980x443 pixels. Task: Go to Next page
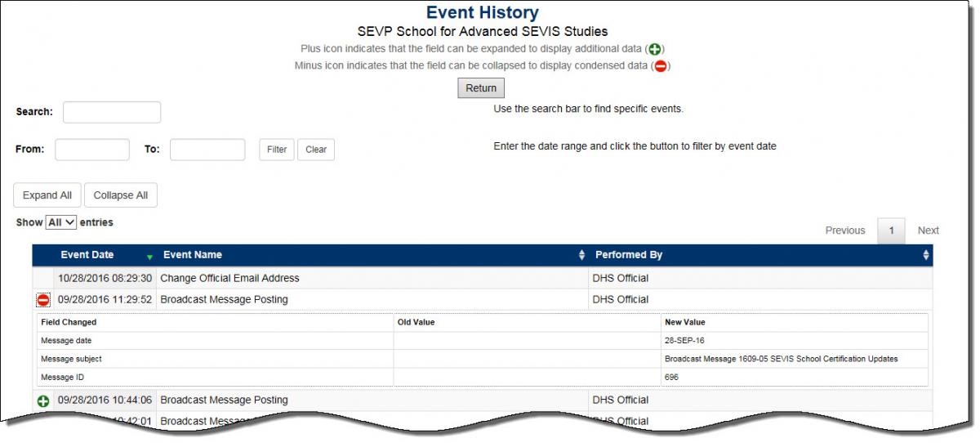pos(929,230)
